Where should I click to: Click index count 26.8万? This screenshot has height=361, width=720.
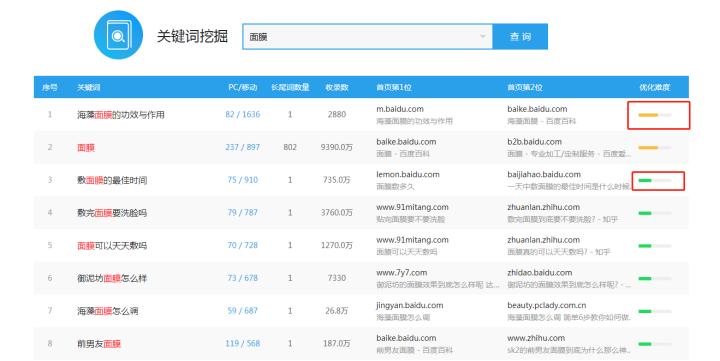[337, 310]
